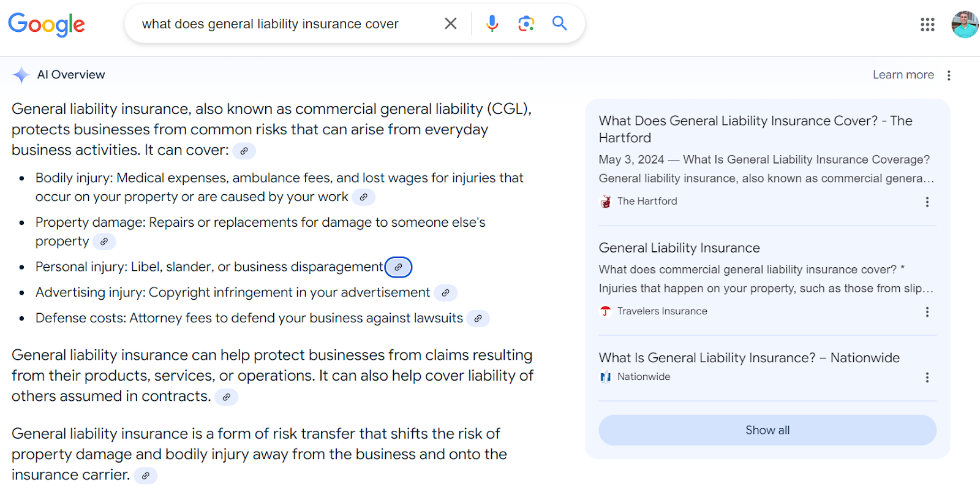Start voice search with the microphone icon
This screenshot has width=980, height=486.
point(492,23)
